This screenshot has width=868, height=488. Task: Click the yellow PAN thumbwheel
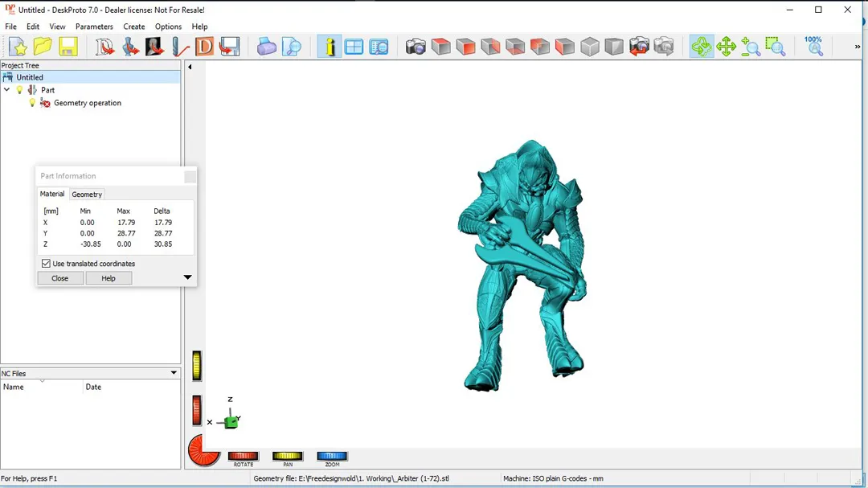(287, 456)
